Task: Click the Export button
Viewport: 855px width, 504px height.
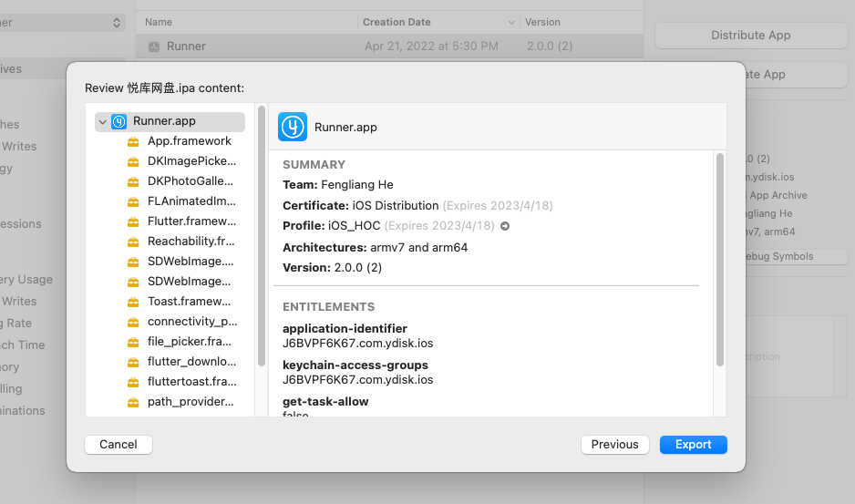Action: point(693,445)
